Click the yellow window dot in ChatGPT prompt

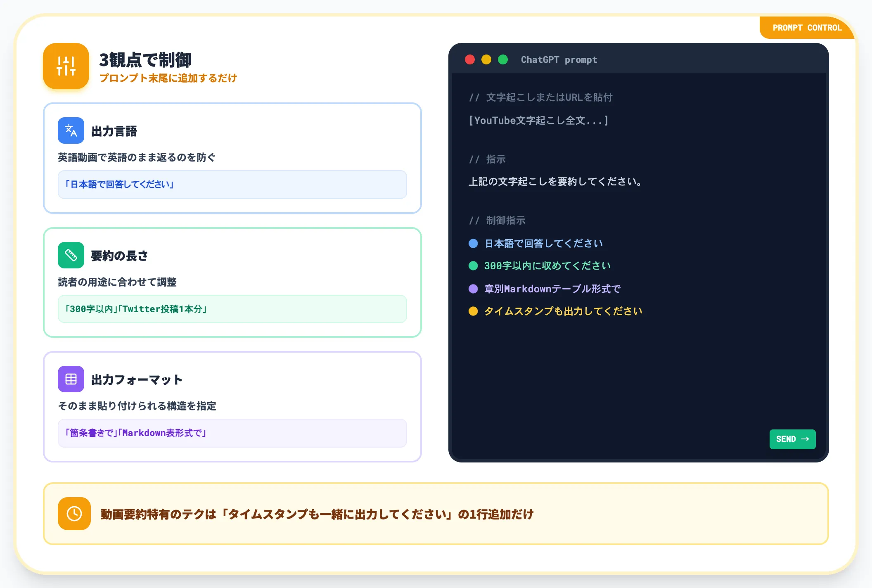[486, 59]
